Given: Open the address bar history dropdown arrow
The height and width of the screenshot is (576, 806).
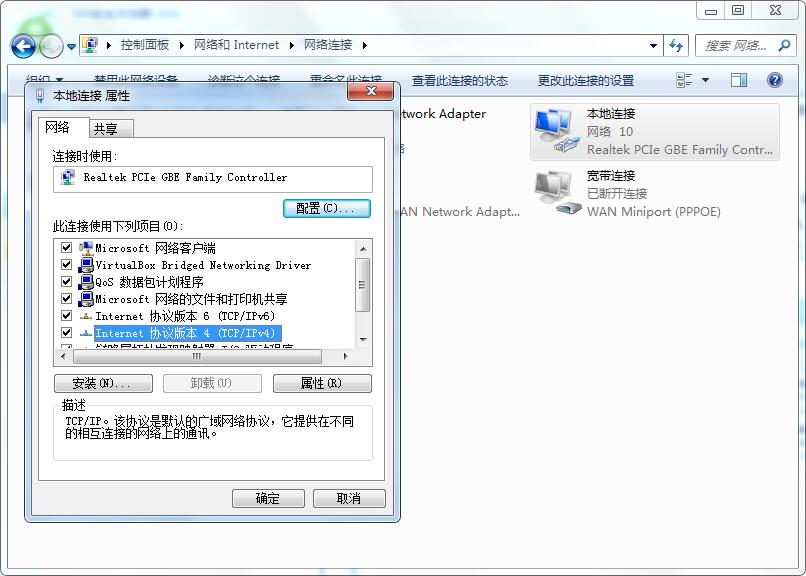Looking at the screenshot, I should pos(654,46).
